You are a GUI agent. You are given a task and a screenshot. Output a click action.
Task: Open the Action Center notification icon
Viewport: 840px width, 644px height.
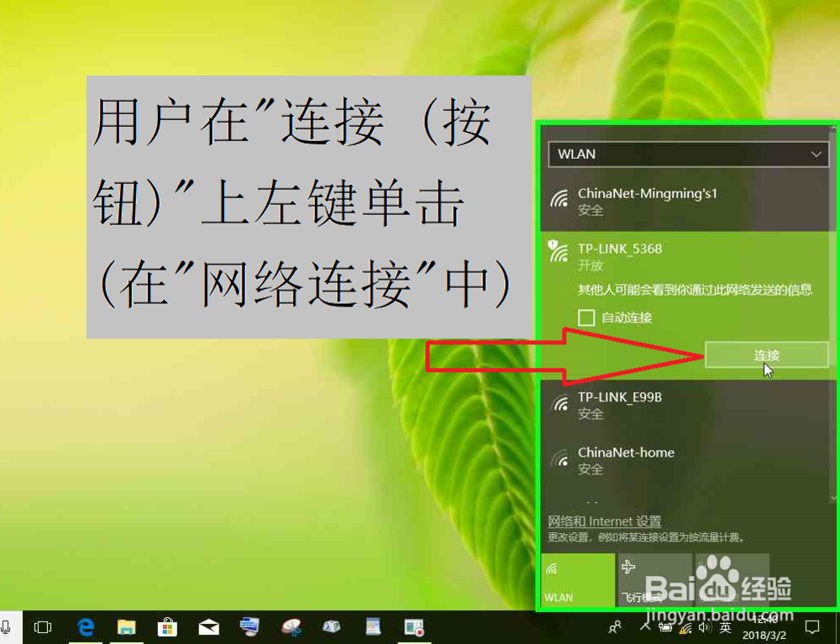(811, 626)
